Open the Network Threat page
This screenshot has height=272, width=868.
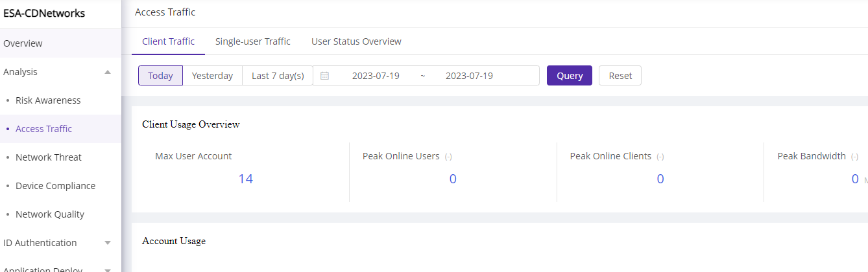point(49,157)
